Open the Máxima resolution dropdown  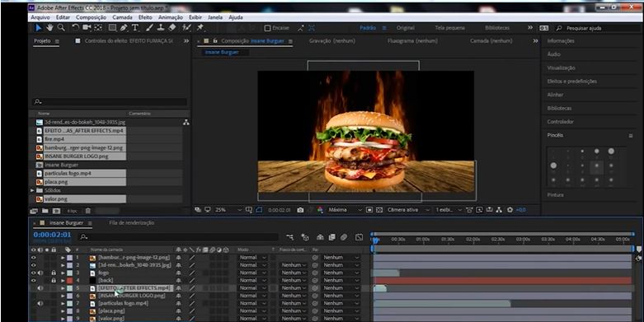(345, 210)
